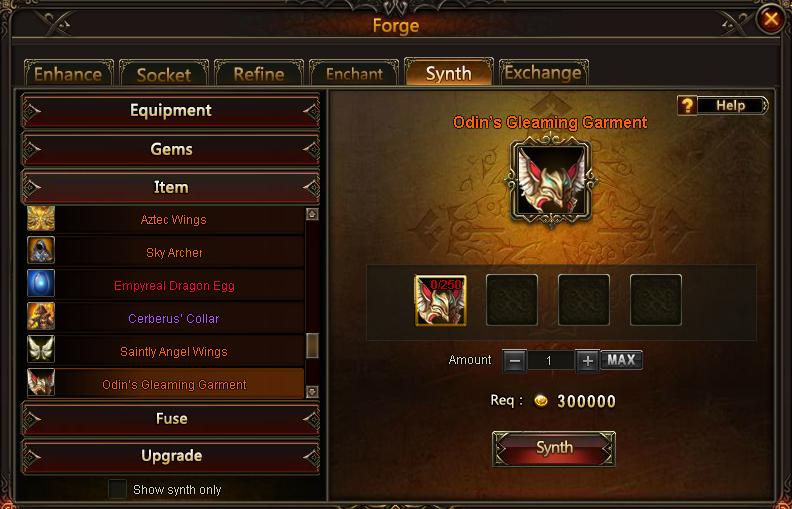Image resolution: width=792 pixels, height=509 pixels.
Task: Click the Odin's garment material slot 0/250
Action: click(x=440, y=300)
